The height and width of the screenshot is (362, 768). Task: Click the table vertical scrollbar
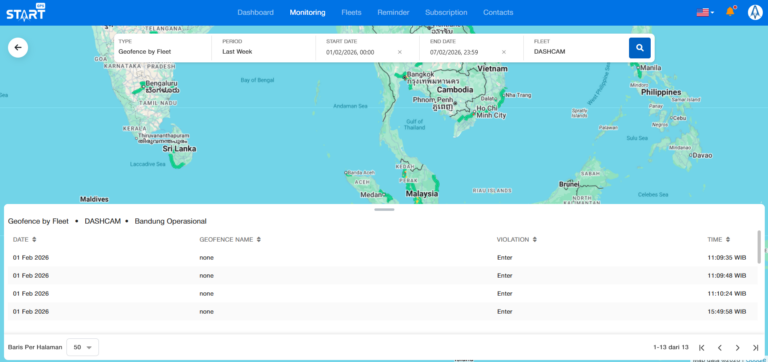coord(759,247)
